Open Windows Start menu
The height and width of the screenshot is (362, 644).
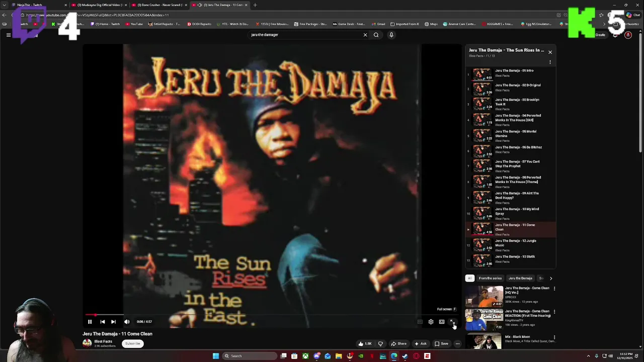coord(216,356)
